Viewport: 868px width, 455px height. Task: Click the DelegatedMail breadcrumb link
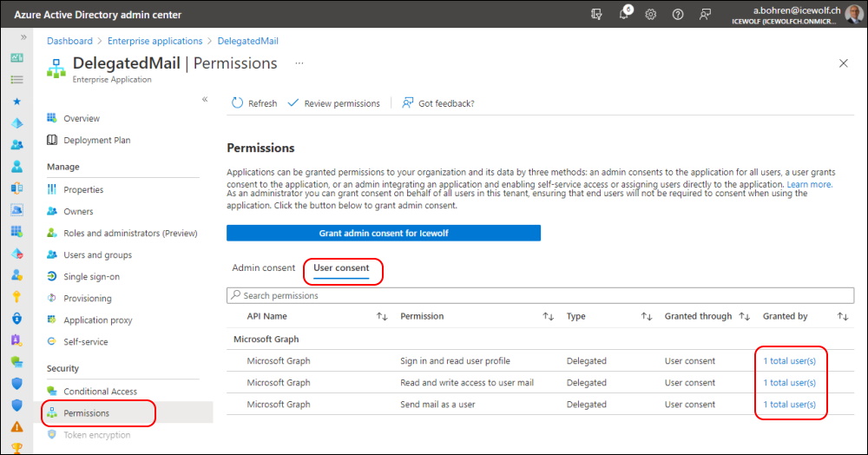click(x=248, y=41)
